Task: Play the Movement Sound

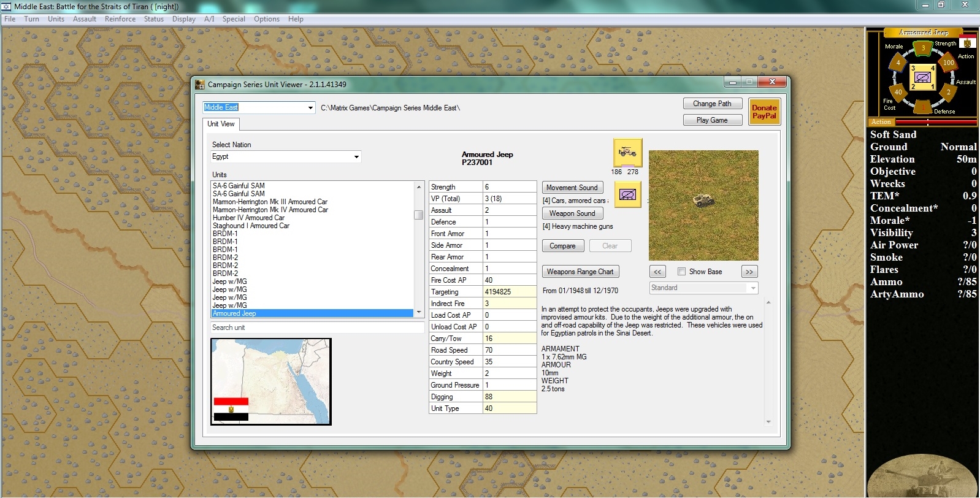Action: 572,188
